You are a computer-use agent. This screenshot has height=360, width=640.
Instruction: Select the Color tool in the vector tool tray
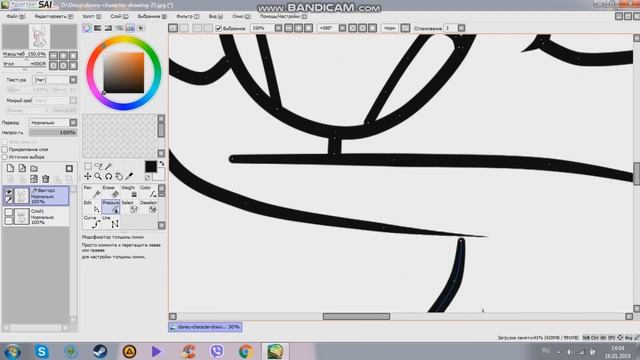[147, 192]
